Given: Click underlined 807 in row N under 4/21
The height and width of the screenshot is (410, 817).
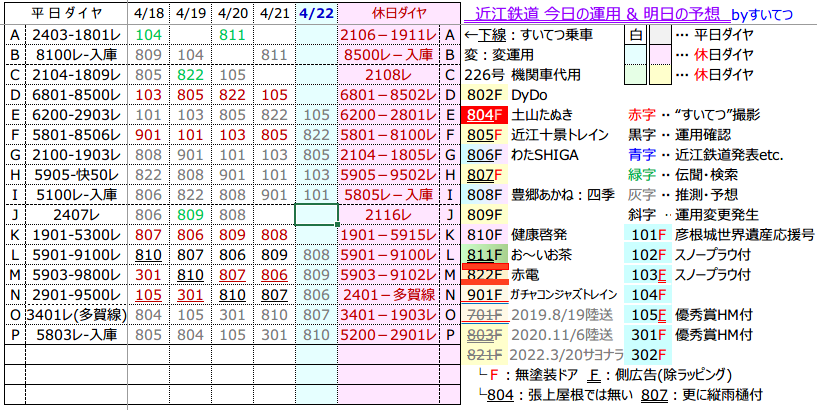Looking at the screenshot, I should pyautogui.click(x=274, y=295).
